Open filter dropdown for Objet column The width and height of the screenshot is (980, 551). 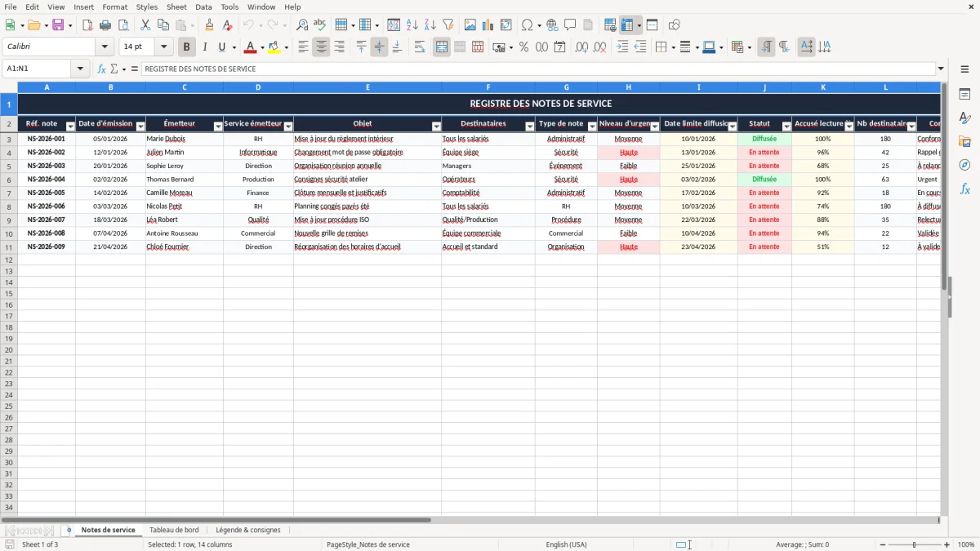[x=436, y=127]
